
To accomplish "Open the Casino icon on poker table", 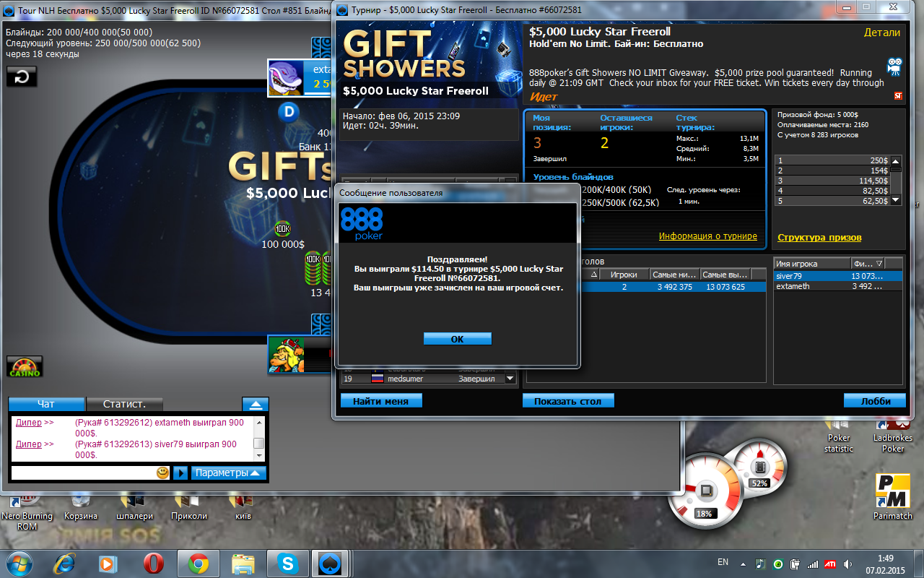I will (25, 366).
